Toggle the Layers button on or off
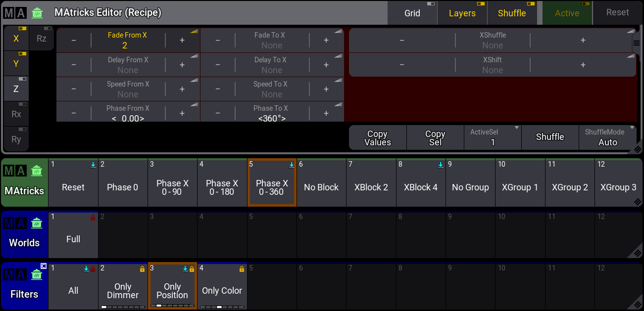644x311 pixels. click(462, 13)
